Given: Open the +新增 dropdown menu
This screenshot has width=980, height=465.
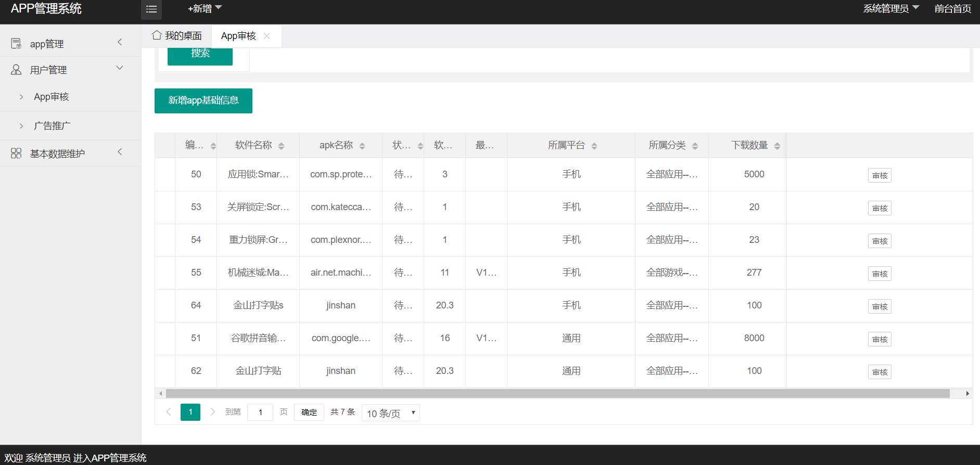Looking at the screenshot, I should point(205,8).
